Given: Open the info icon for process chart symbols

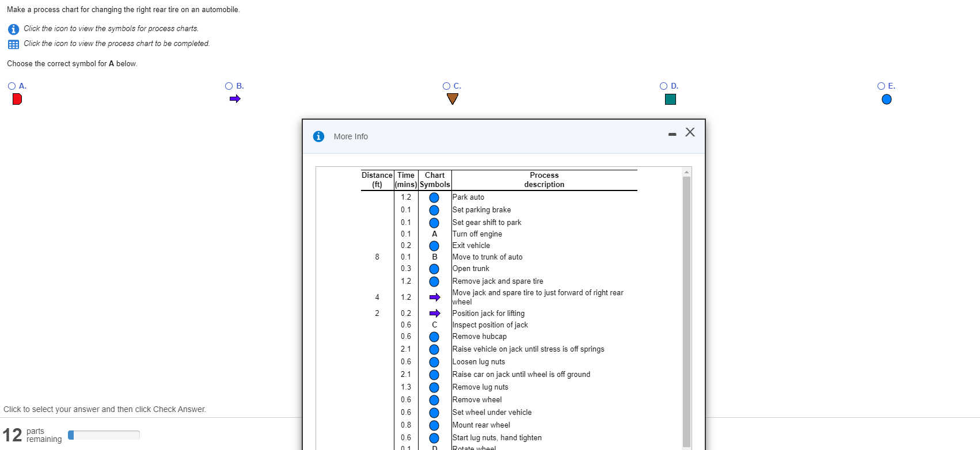Looking at the screenshot, I should pyautogui.click(x=13, y=29).
